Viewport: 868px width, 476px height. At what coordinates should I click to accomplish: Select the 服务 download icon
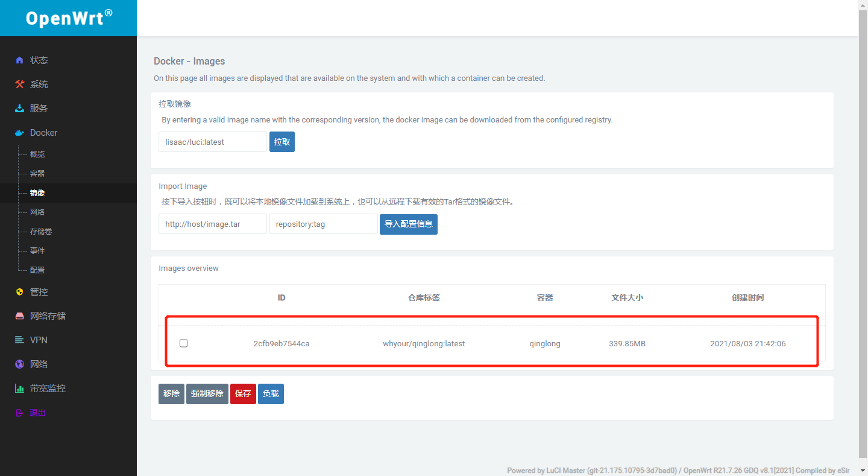18,108
